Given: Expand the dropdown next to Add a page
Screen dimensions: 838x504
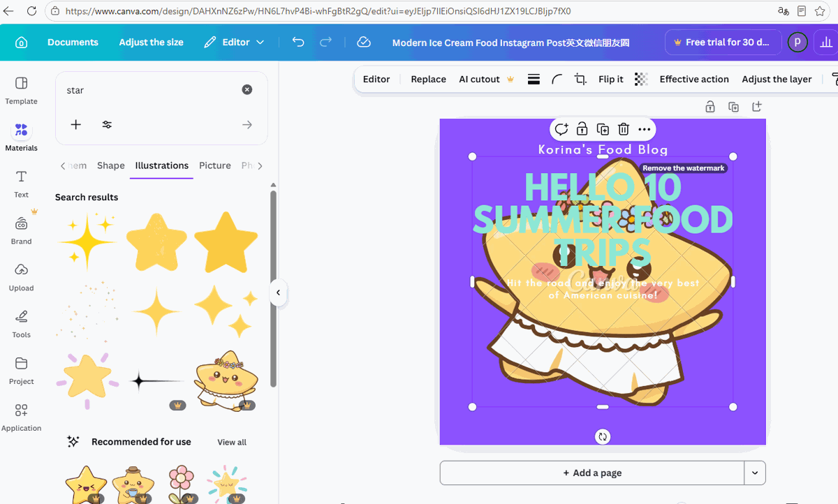Looking at the screenshot, I should 755,473.
